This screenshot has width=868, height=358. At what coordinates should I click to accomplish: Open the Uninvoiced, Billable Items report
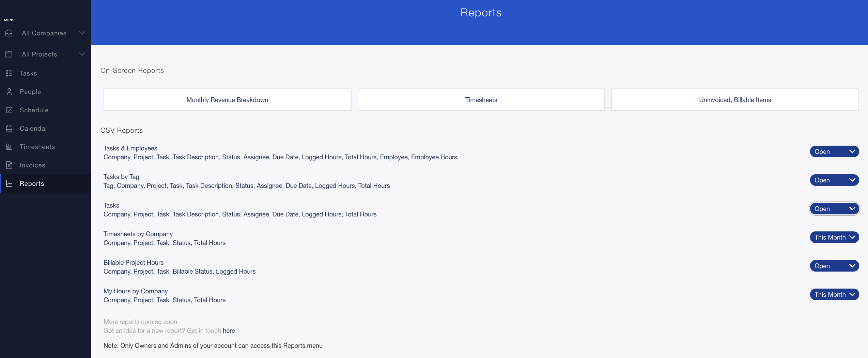coord(735,100)
